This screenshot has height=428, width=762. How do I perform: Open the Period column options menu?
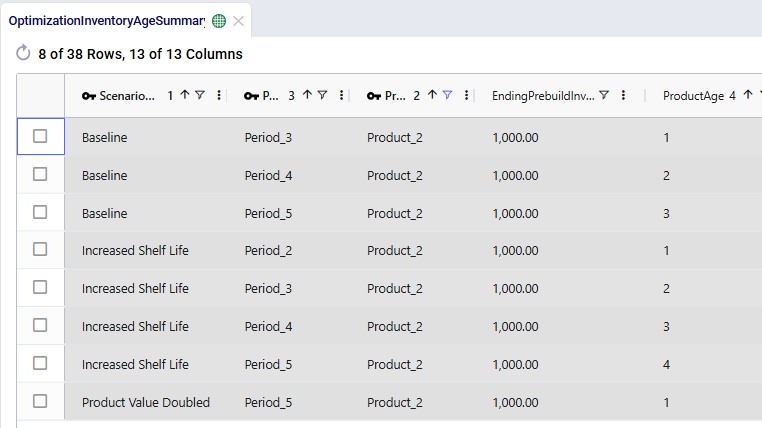coord(342,95)
